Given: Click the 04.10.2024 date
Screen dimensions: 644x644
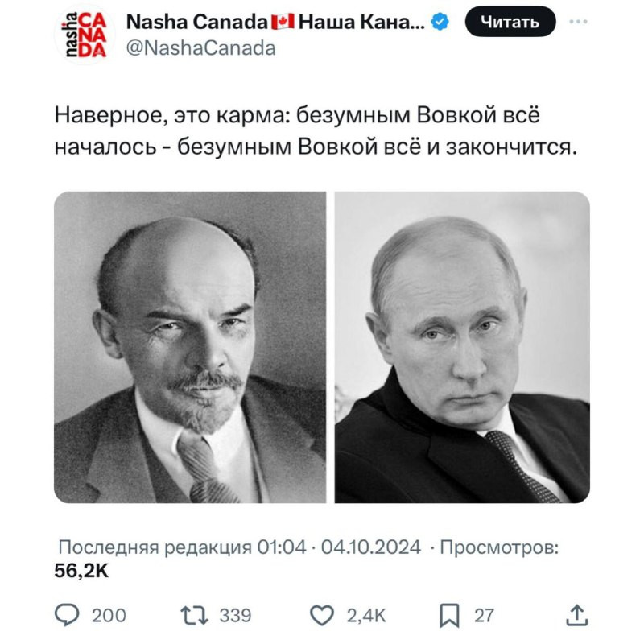Looking at the screenshot, I should pos(371,547).
